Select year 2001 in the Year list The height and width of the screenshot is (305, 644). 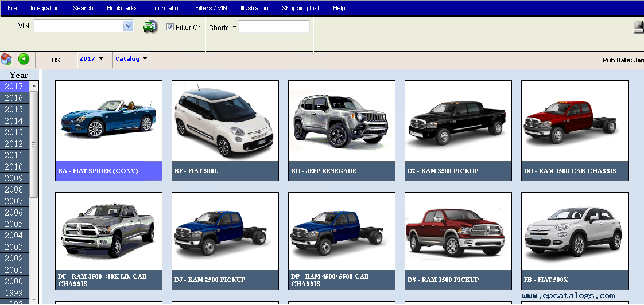(x=14, y=270)
